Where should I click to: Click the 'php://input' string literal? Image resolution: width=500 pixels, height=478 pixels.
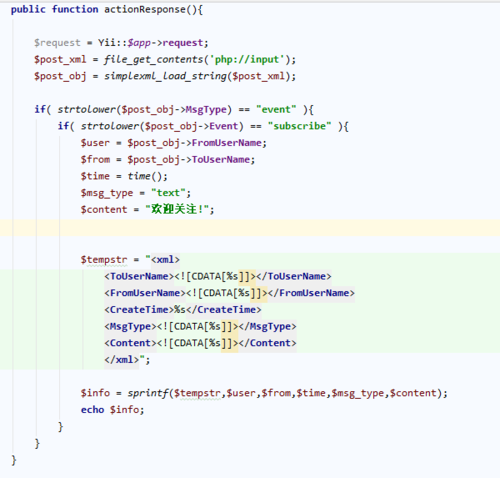246,59
